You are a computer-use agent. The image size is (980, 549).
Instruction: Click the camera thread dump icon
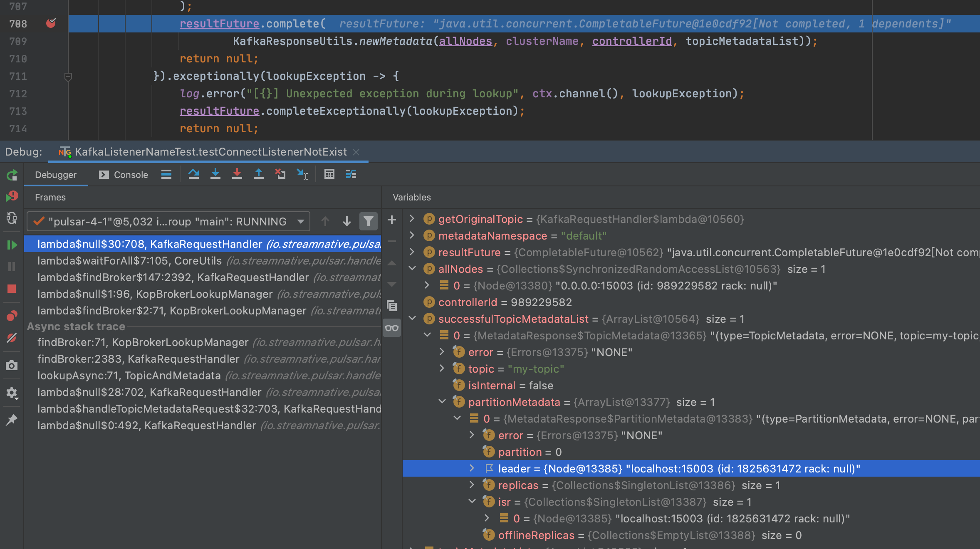click(x=12, y=366)
